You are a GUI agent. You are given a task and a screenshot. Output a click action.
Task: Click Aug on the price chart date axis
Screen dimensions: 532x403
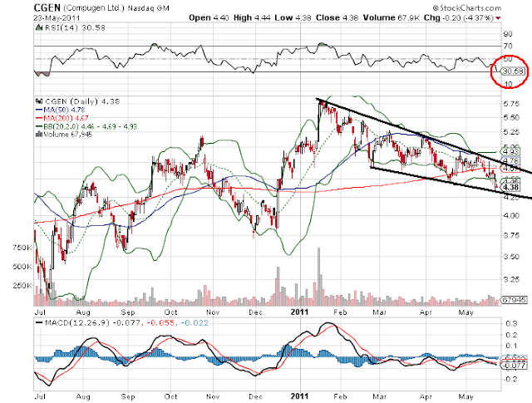pyautogui.click(x=83, y=312)
